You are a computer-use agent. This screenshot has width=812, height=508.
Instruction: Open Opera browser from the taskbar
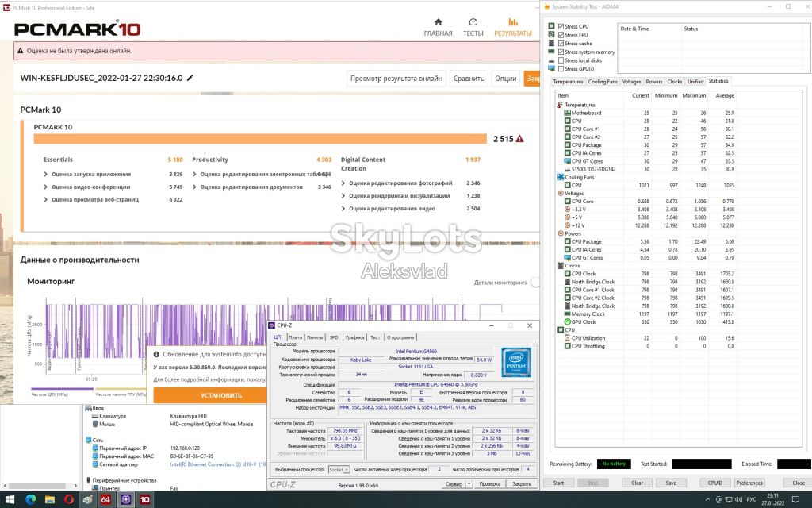[x=69, y=500]
